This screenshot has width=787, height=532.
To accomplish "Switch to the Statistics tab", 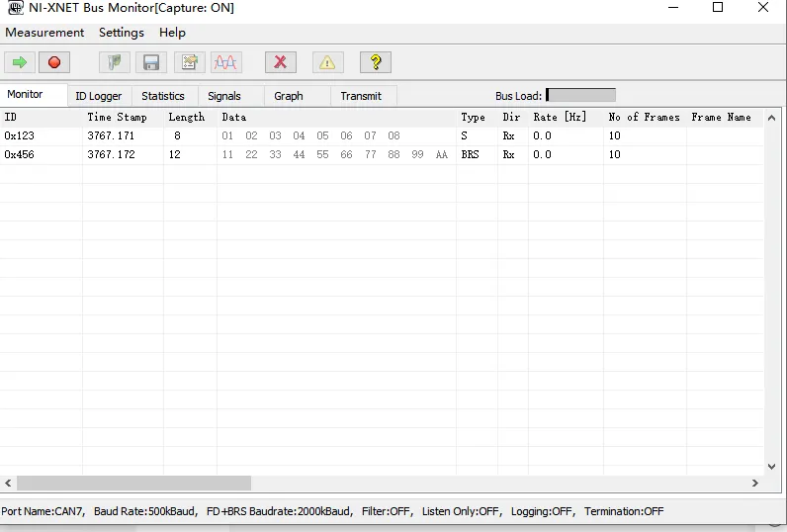I will 165,96.
